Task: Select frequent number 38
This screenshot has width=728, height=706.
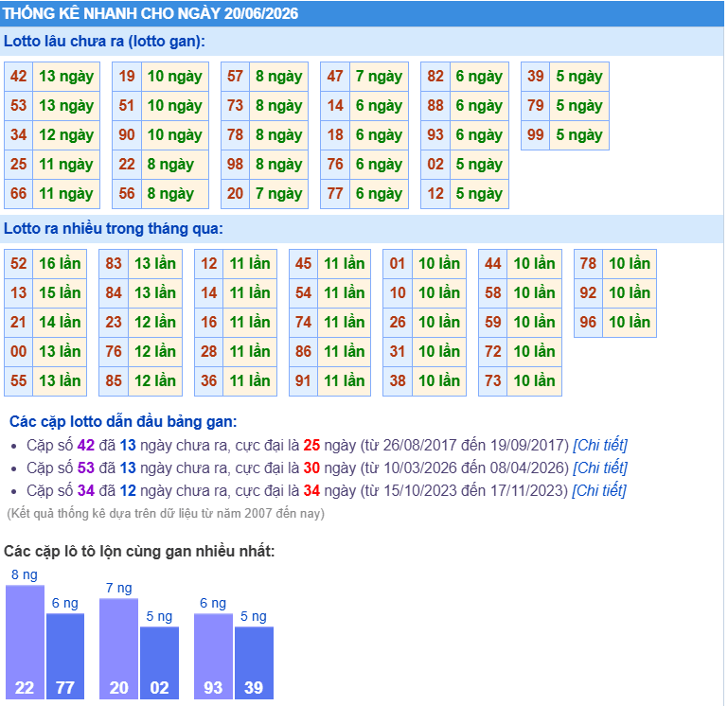Action: (398, 381)
